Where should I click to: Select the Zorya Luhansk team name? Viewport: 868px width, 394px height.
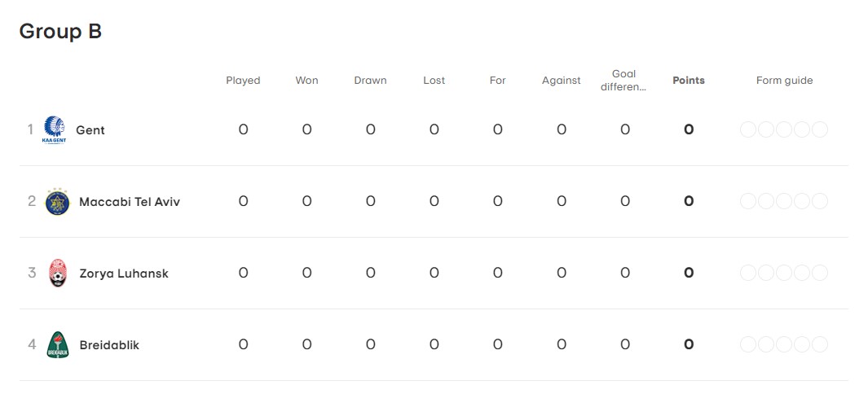click(x=124, y=274)
